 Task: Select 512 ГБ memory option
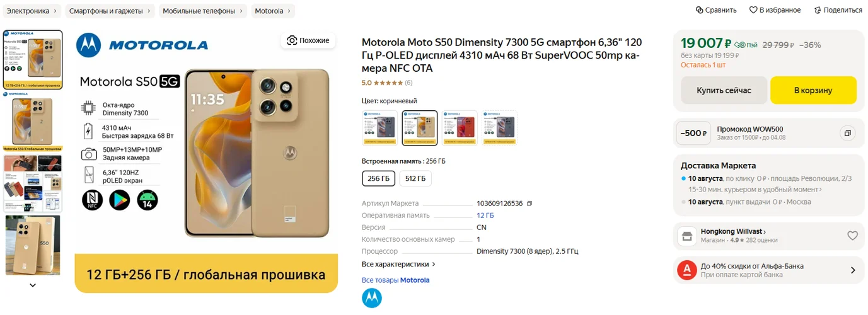(x=415, y=179)
